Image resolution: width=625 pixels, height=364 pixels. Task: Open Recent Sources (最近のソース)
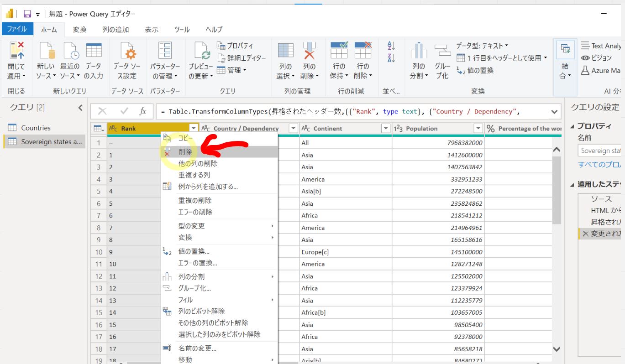pos(70,61)
